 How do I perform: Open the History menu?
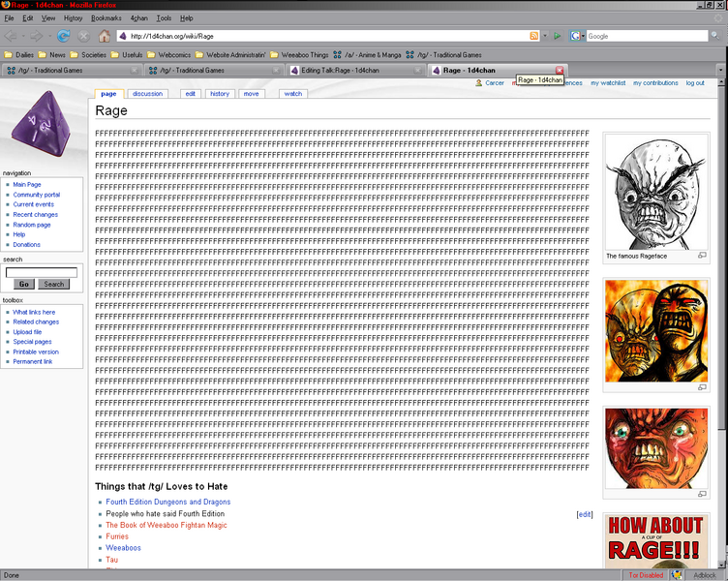[73, 18]
